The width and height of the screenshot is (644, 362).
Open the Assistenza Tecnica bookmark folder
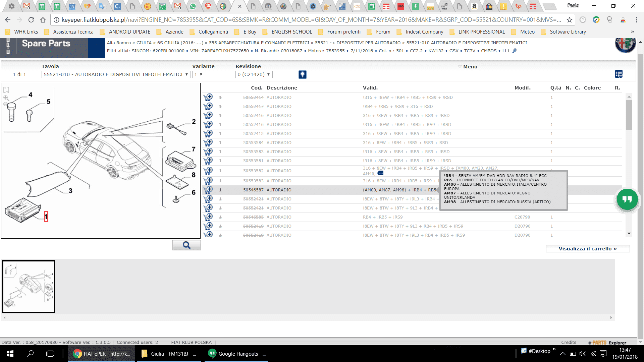[x=69, y=32]
